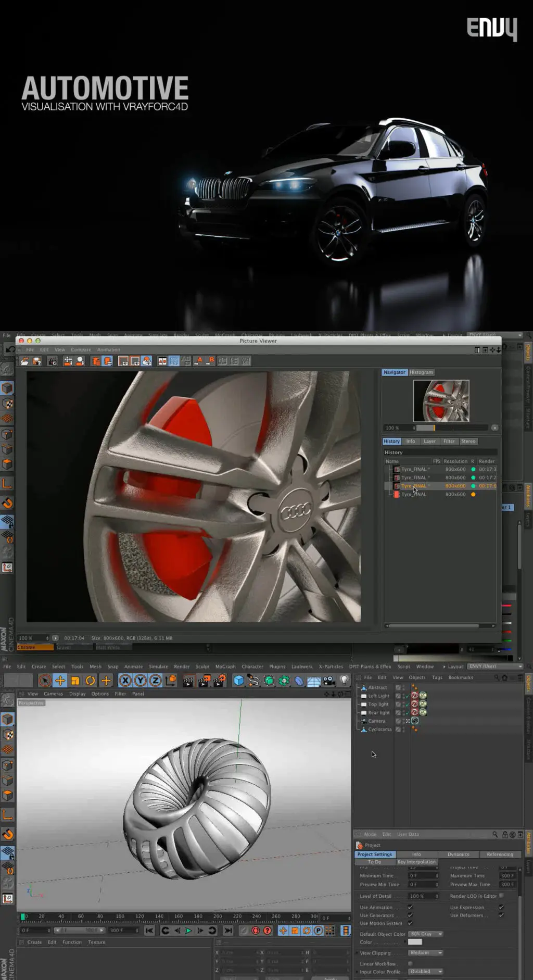Screen dimensions: 533x980
Task: Toggle the Z axis lock
Action: point(155,681)
